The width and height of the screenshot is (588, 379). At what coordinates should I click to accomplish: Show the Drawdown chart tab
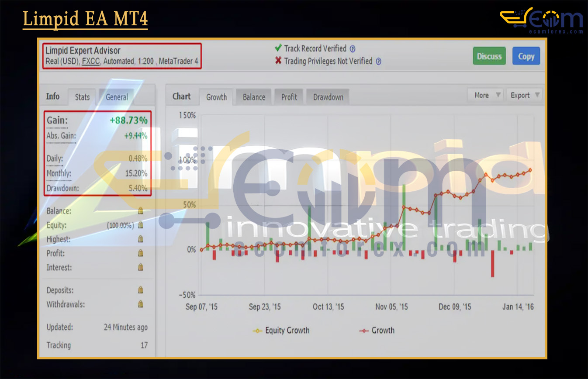click(328, 97)
